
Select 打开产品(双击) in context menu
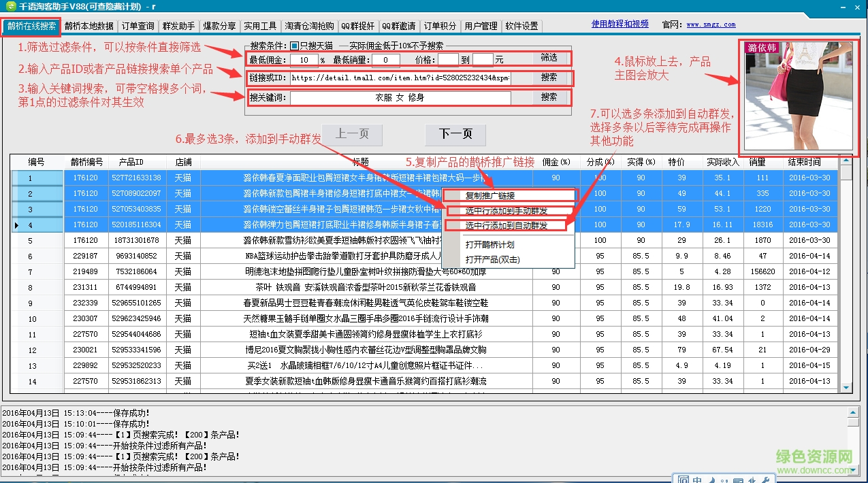tap(509, 260)
